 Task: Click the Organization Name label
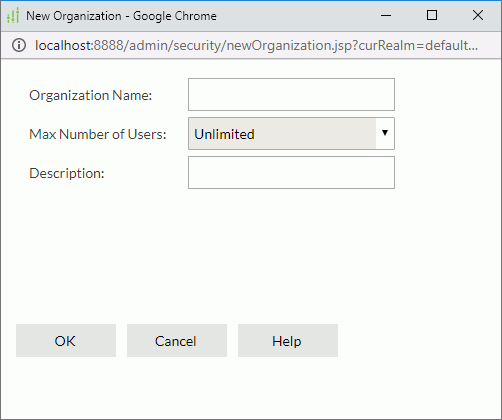[x=91, y=95]
